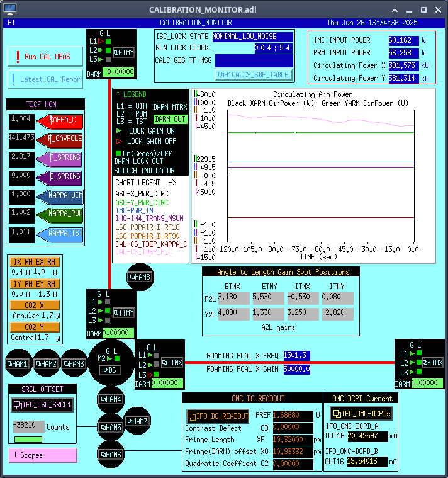Click the CO2 Y button
The width and height of the screenshot is (448, 478).
click(35, 327)
